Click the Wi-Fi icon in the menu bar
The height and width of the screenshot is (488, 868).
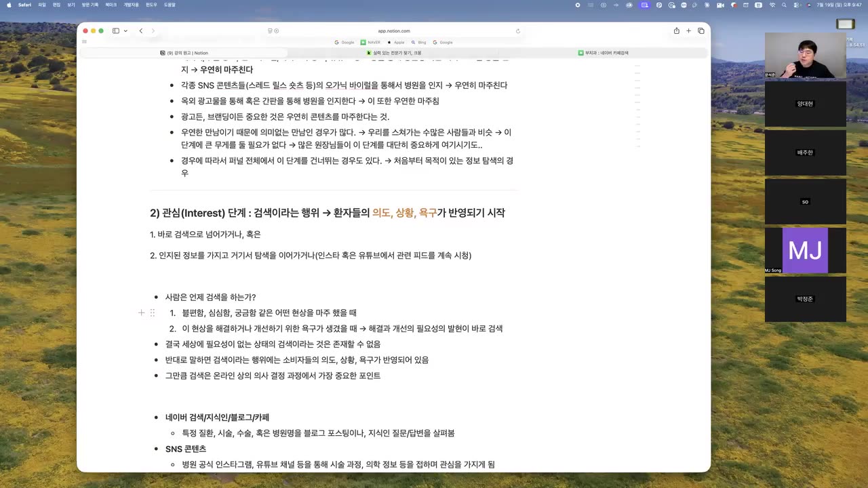tap(772, 5)
